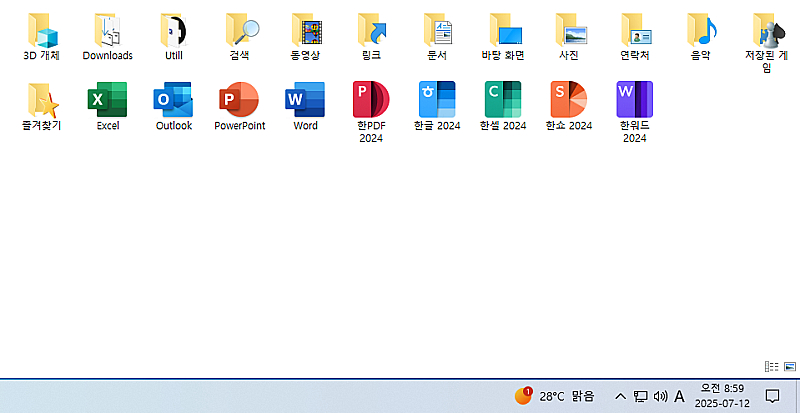Open the weather widget showing 28°C 맑음

[555, 396]
